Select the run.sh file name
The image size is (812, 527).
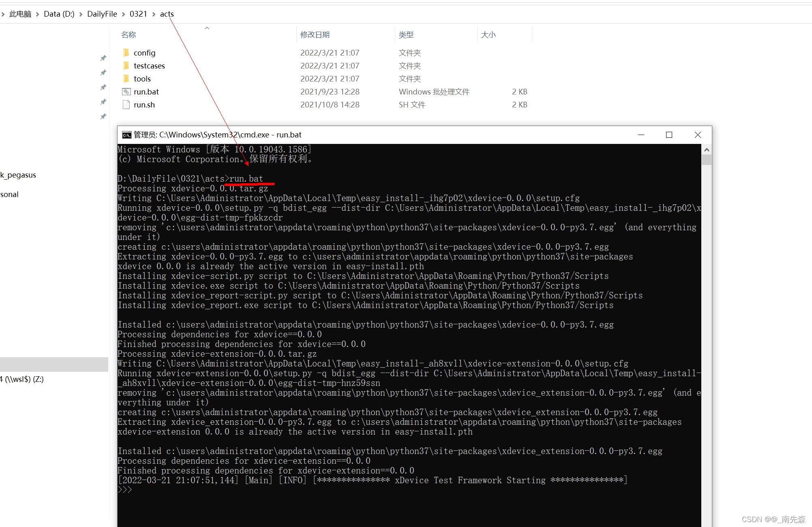144,105
